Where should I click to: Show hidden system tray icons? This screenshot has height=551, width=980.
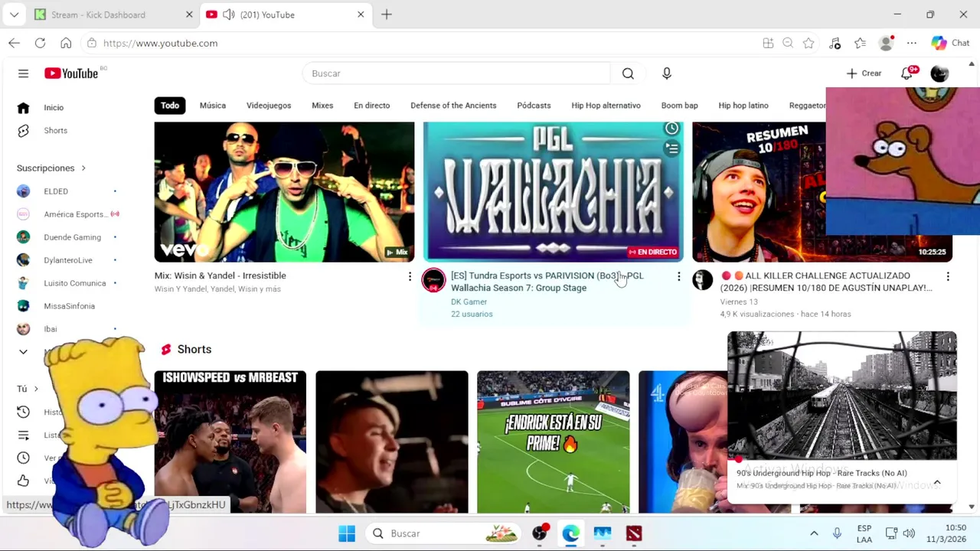point(814,533)
